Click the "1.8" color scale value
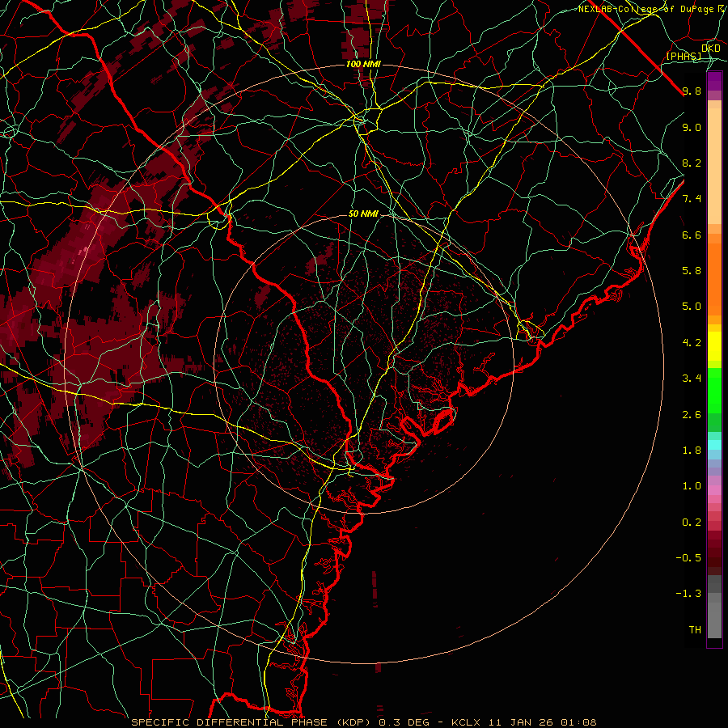728x728 pixels. click(692, 451)
